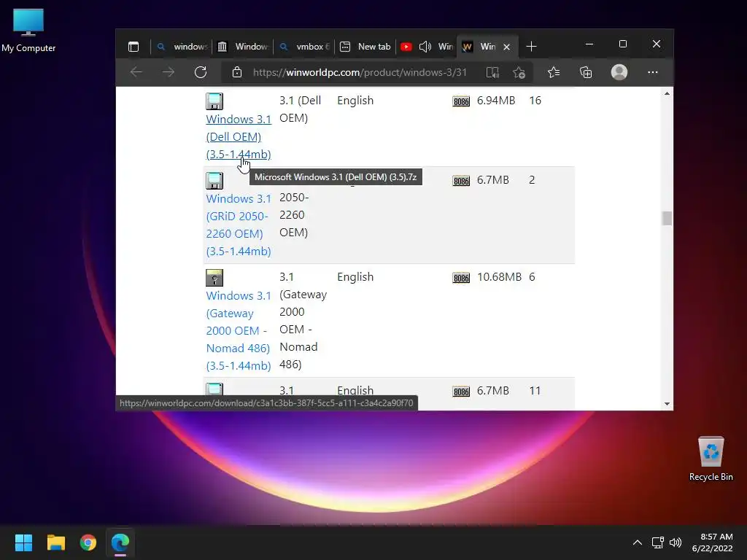Open the Edge profile avatar

pos(619,72)
